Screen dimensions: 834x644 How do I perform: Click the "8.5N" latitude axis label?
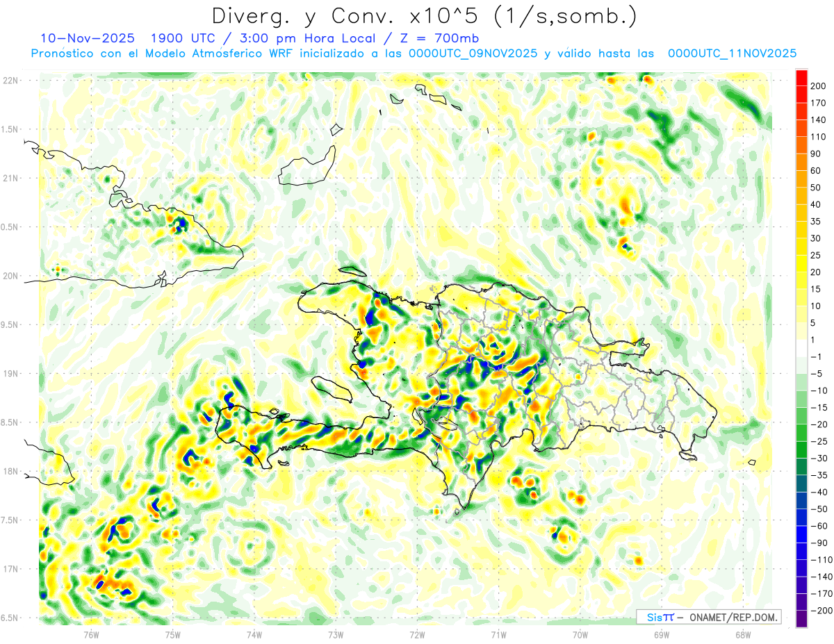tap(10, 422)
